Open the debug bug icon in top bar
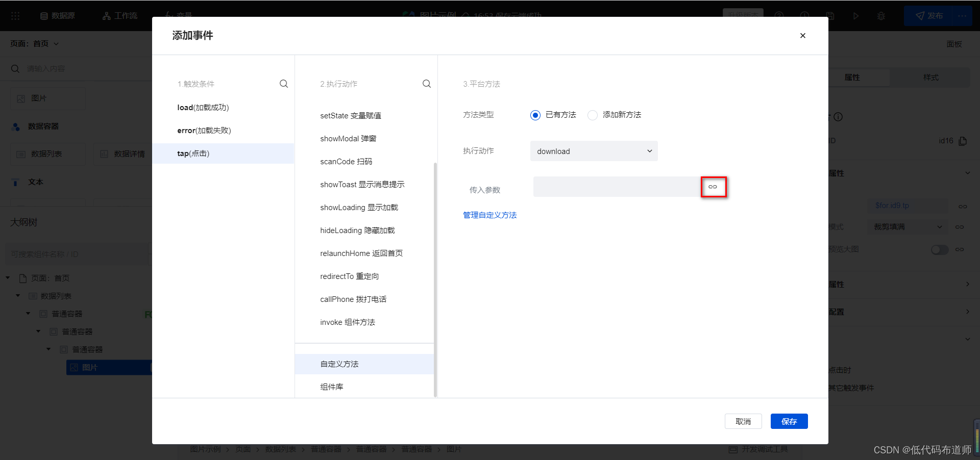The height and width of the screenshot is (460, 980). (x=881, y=16)
